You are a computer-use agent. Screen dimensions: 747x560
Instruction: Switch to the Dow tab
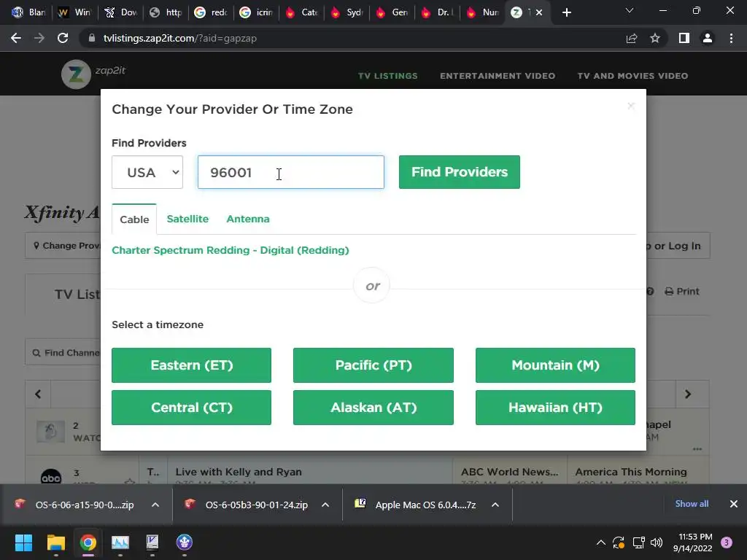(120, 12)
